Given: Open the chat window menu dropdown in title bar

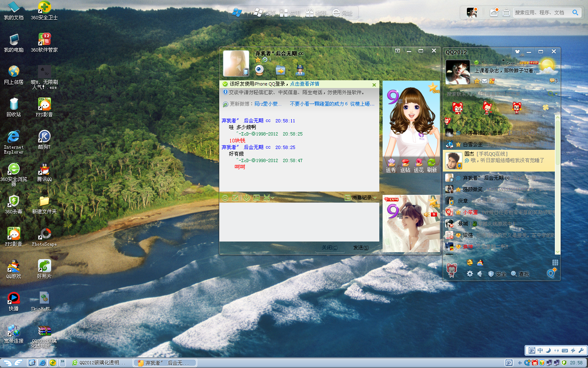Looking at the screenshot, I should (x=397, y=51).
